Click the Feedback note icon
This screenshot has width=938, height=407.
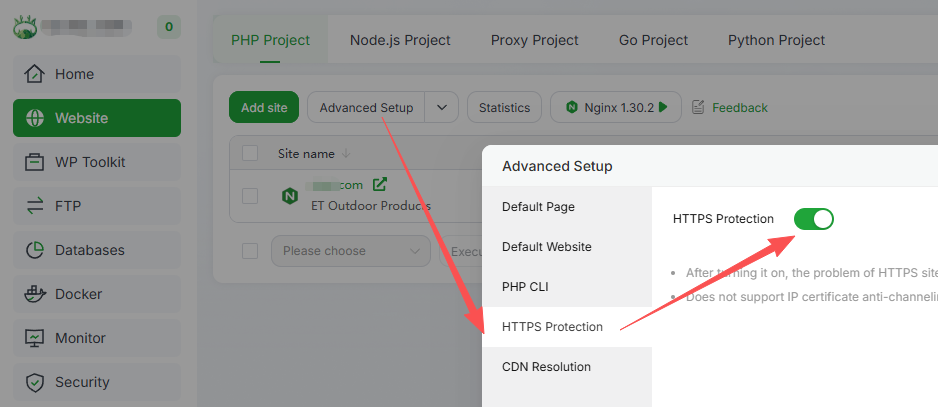(698, 107)
